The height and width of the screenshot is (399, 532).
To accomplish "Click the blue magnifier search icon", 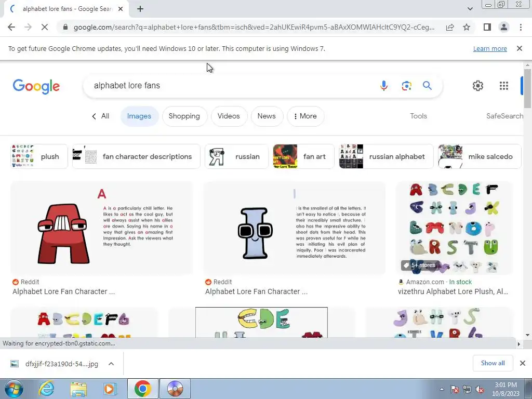I will tap(427, 86).
